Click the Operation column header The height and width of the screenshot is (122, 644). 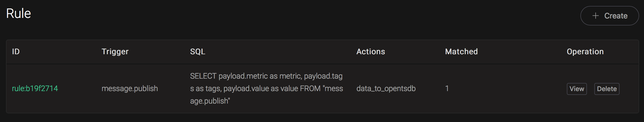tap(585, 52)
